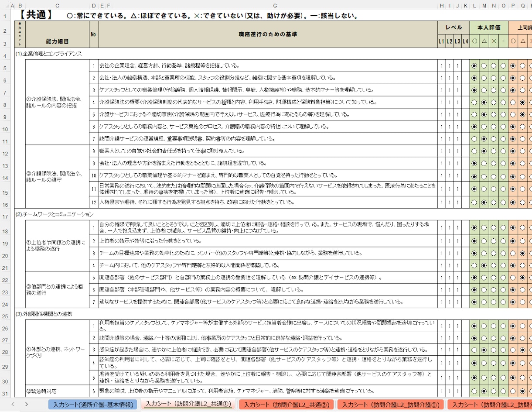Select the ②緊急時対応 cell
The image size is (532, 412).
coord(58,391)
